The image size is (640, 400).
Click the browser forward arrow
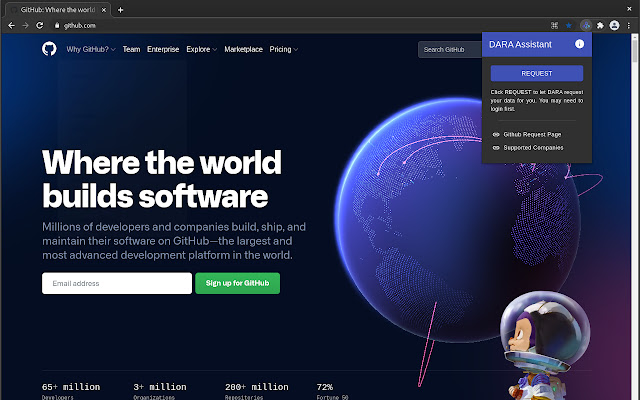coord(25,25)
